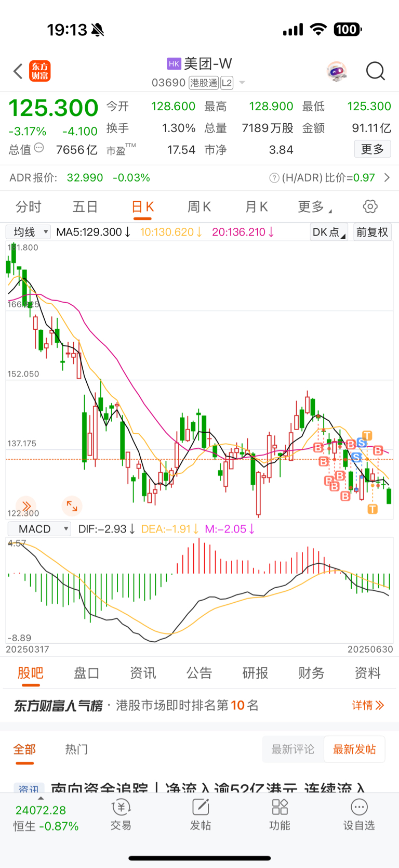Open the 前复权 adjustment selector
The image size is (399, 868).
point(373,232)
